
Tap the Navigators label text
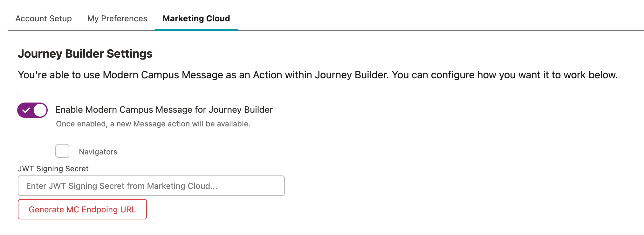click(x=98, y=152)
